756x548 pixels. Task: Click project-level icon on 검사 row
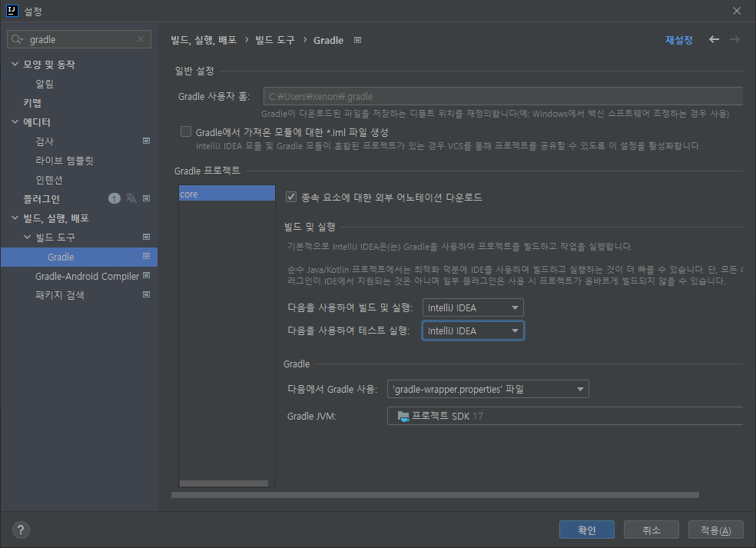click(x=146, y=141)
